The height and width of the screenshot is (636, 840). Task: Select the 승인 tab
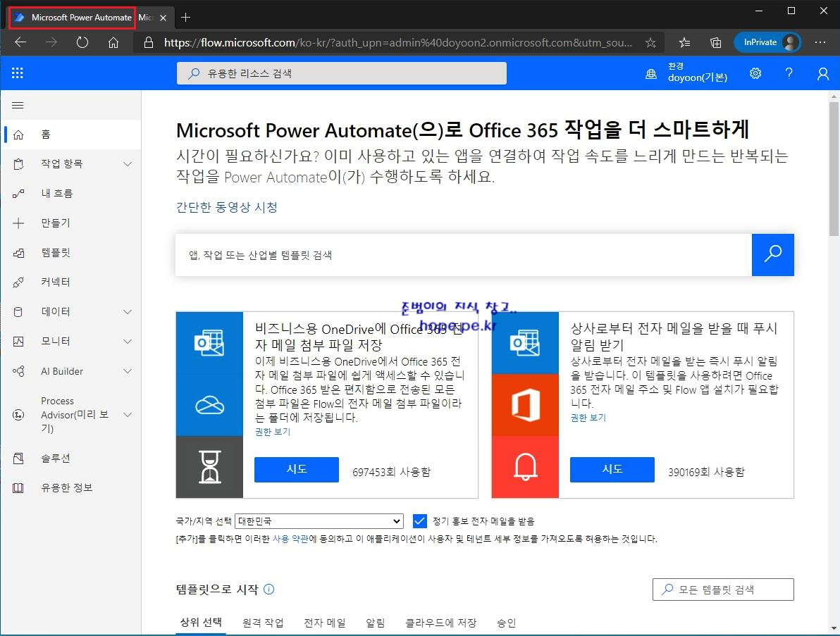pos(506,623)
